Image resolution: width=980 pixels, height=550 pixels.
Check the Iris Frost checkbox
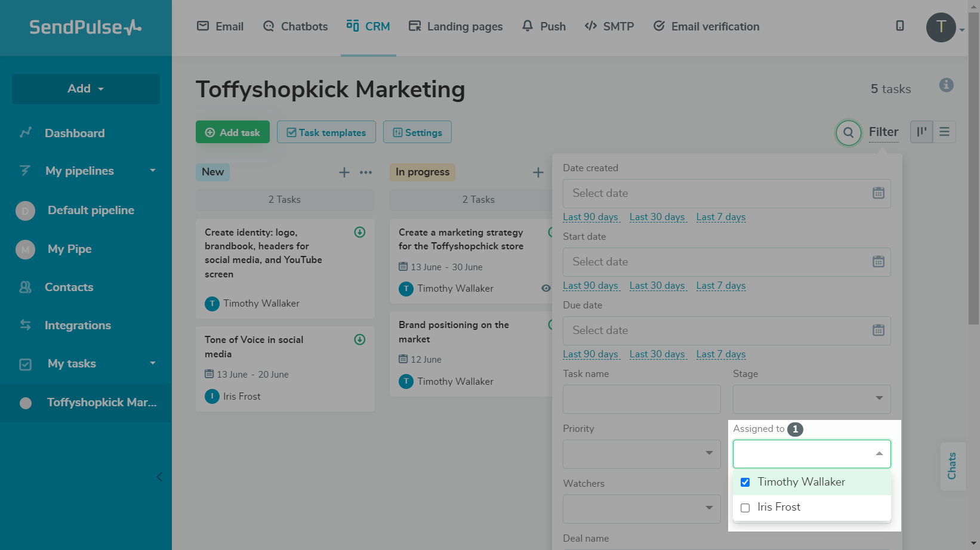coord(745,508)
